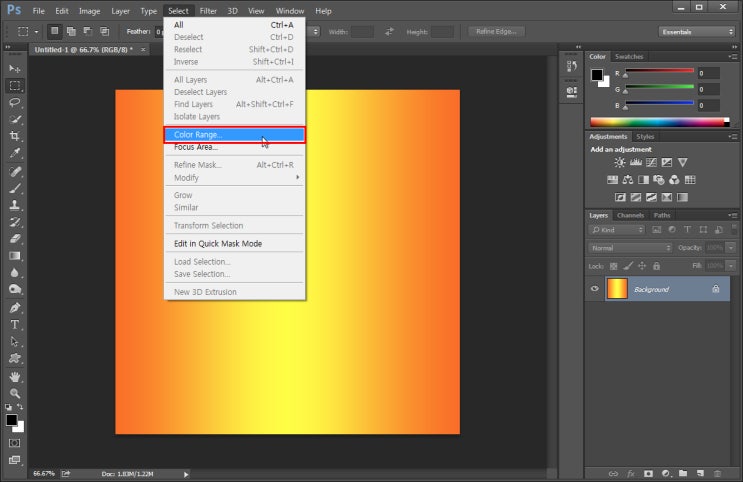Enable Intersect with selection mode
The height and width of the screenshot is (482, 743).
(104, 31)
